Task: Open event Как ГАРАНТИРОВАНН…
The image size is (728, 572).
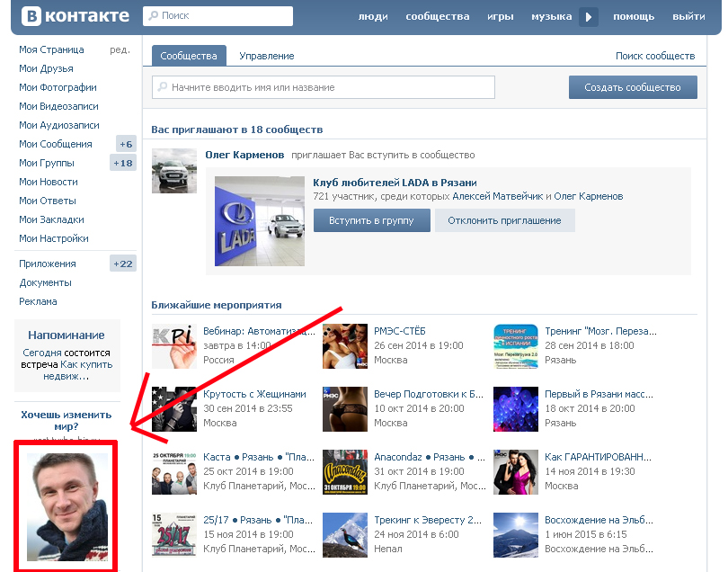Action: pos(598,457)
